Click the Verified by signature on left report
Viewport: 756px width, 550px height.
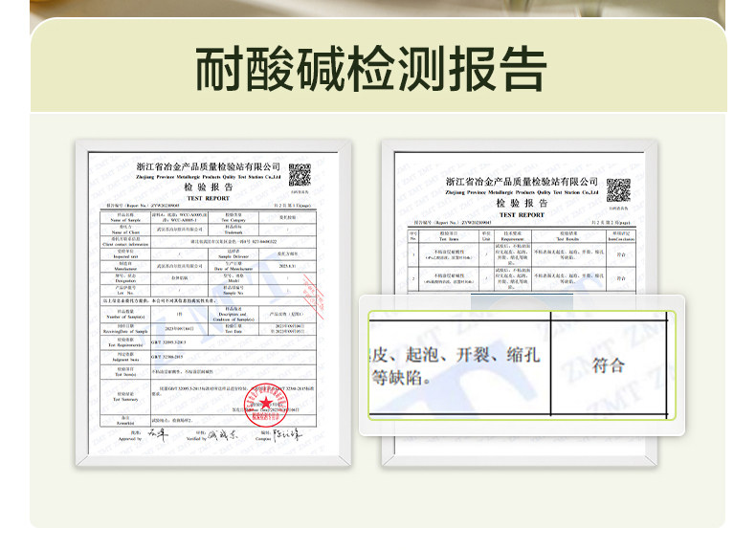222,436
